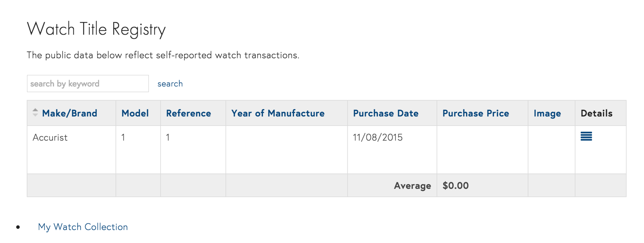
Task: Select the Model value 1 cell
Action: click(138, 150)
